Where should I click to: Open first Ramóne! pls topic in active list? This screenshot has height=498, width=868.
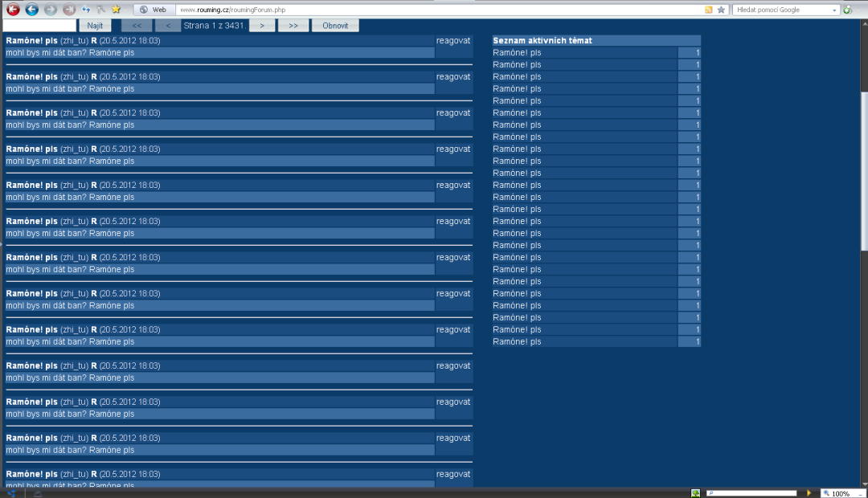[517, 52]
